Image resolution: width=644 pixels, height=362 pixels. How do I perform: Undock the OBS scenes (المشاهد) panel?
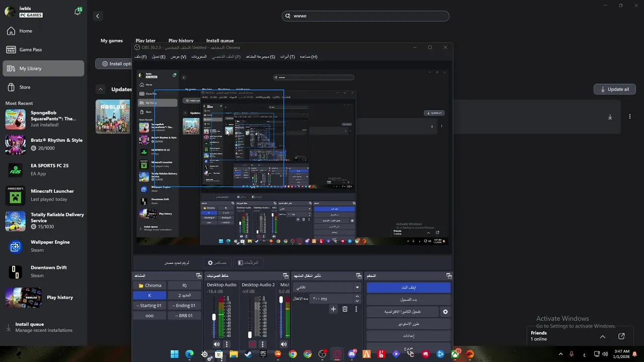[199, 276]
